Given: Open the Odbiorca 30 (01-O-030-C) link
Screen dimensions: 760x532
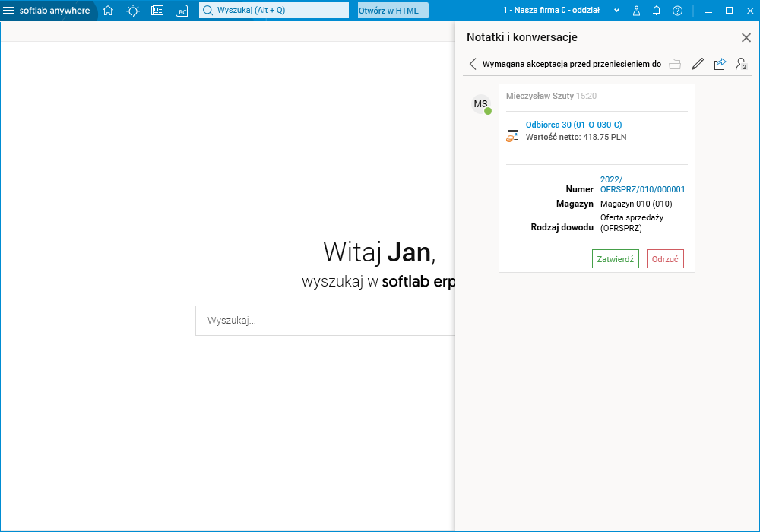Looking at the screenshot, I should [x=573, y=125].
